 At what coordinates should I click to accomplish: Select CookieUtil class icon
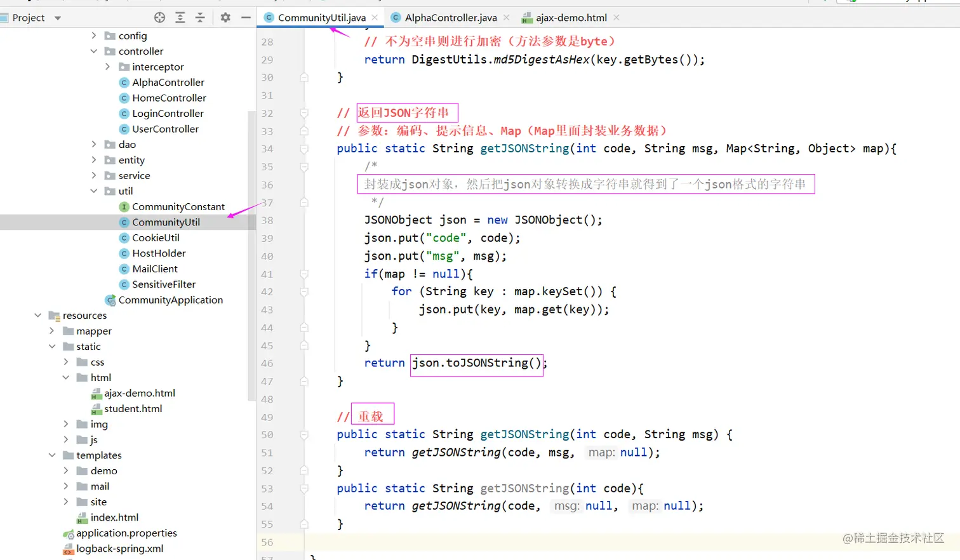pos(124,237)
